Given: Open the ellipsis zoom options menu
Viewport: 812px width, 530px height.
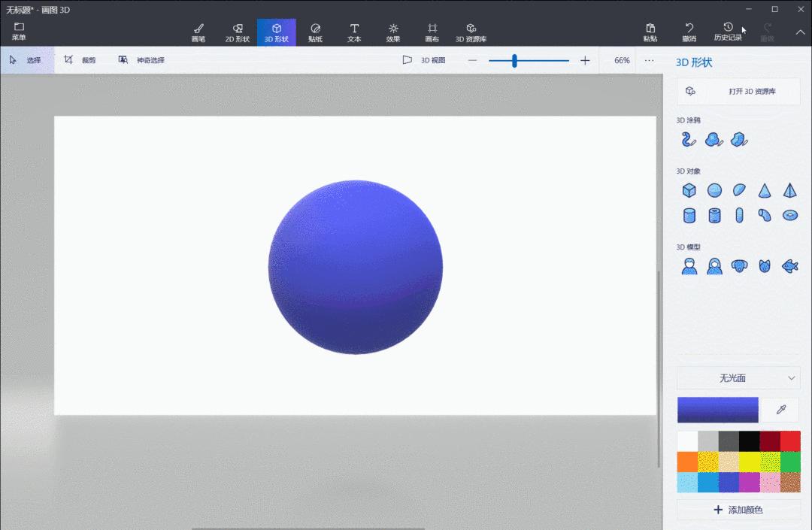Looking at the screenshot, I should (x=650, y=59).
